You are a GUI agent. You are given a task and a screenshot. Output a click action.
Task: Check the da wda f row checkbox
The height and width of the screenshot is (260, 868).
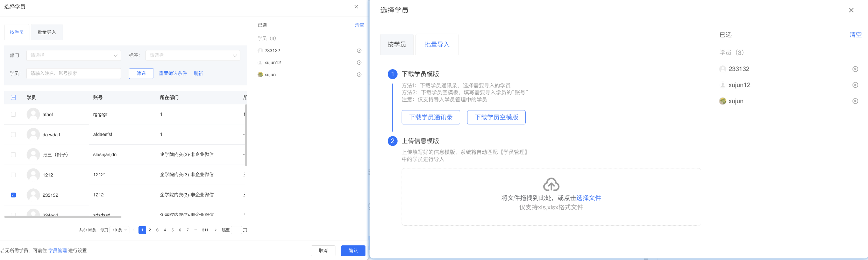tap(13, 135)
